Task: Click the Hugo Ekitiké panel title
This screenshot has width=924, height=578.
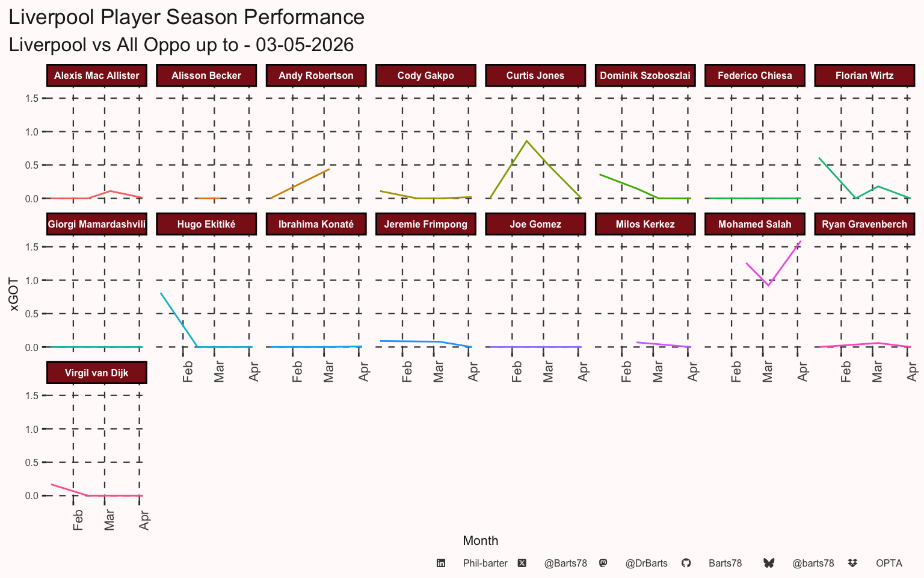Action: point(206,224)
